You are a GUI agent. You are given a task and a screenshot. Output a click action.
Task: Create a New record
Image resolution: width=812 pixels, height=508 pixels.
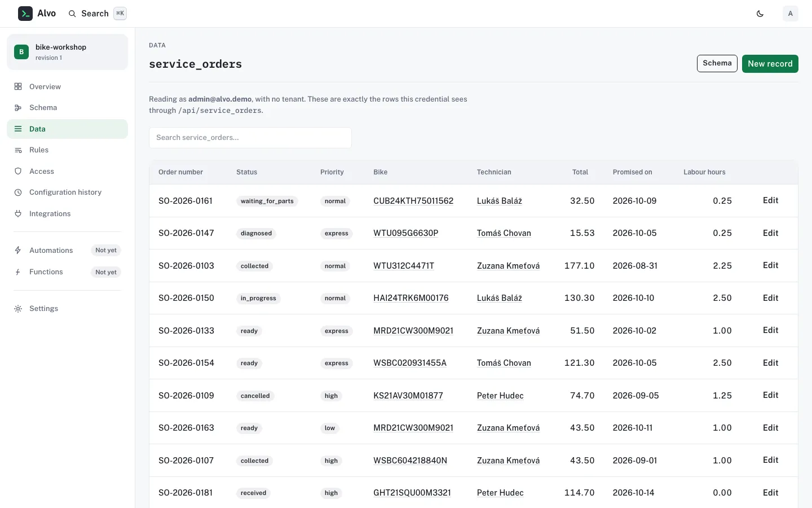click(770, 64)
